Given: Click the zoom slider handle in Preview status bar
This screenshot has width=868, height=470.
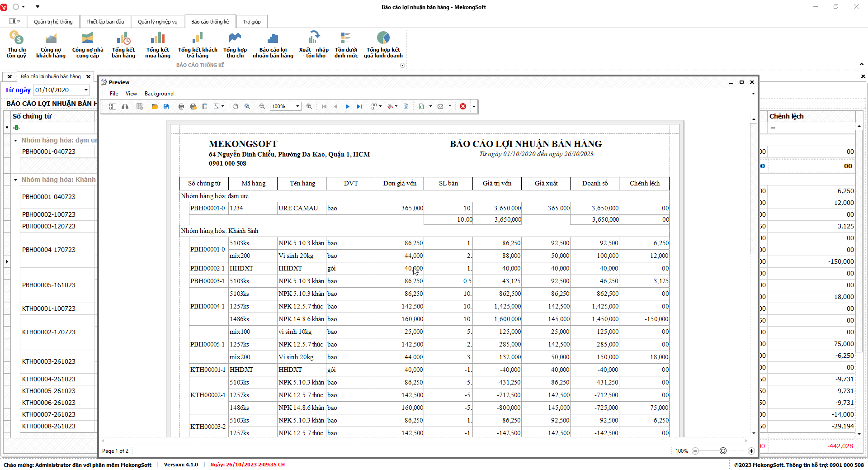Looking at the screenshot, I should point(723,451).
